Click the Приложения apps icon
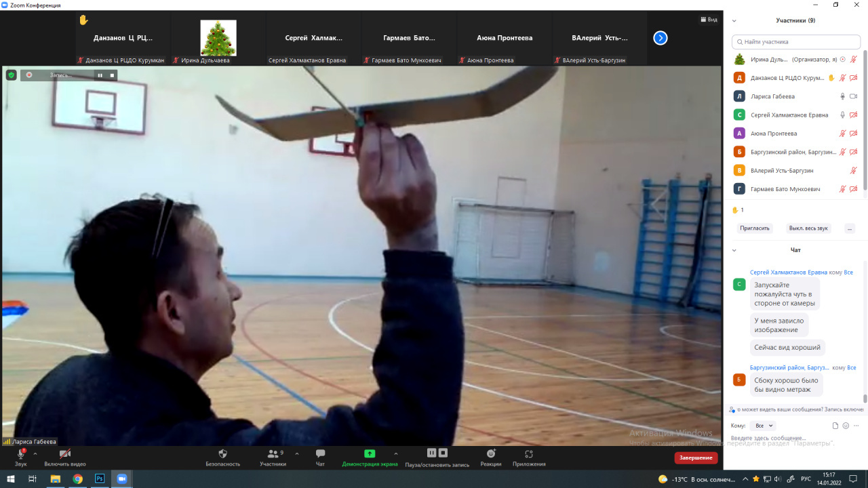 pos(529,454)
